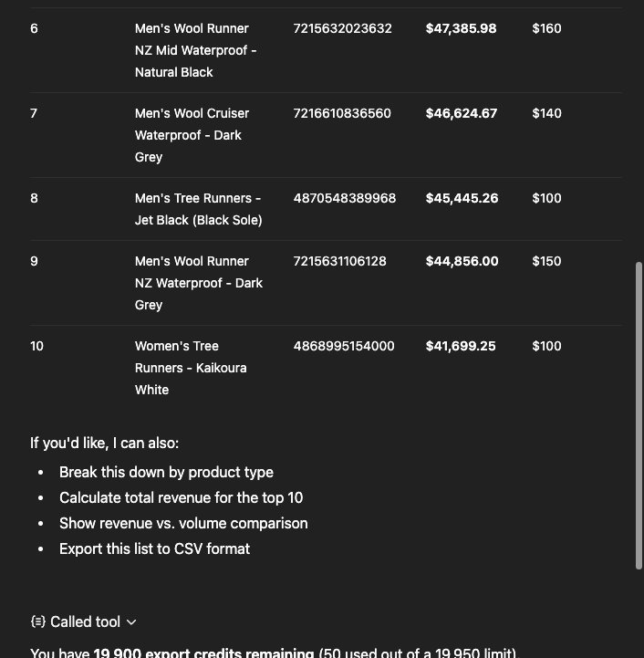Click Women's Tree Runners Kaikoura White
The width and height of the screenshot is (644, 658).
pyautogui.click(x=191, y=368)
